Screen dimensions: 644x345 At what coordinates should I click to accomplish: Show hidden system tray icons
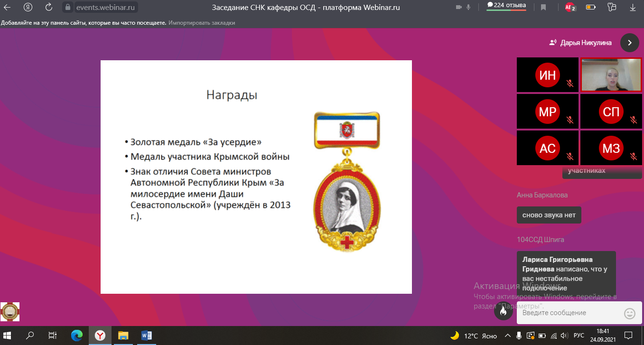click(x=509, y=336)
